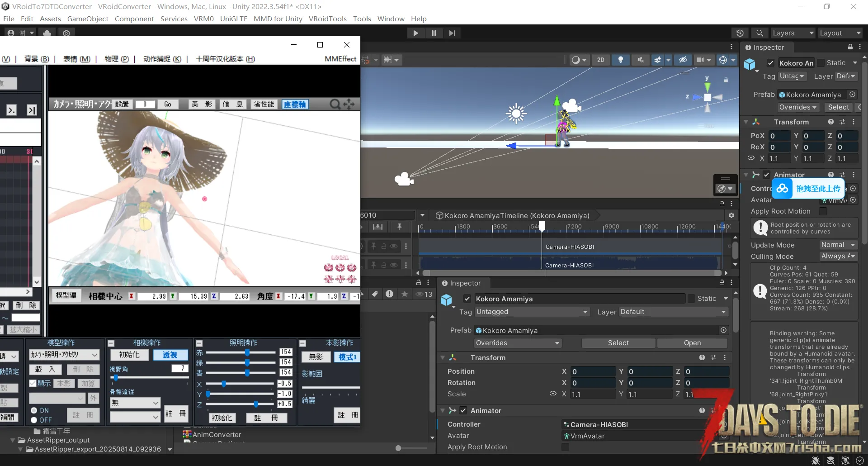
Task: Toggle the 顯示 display checkbox in model panel
Action: 33,383
